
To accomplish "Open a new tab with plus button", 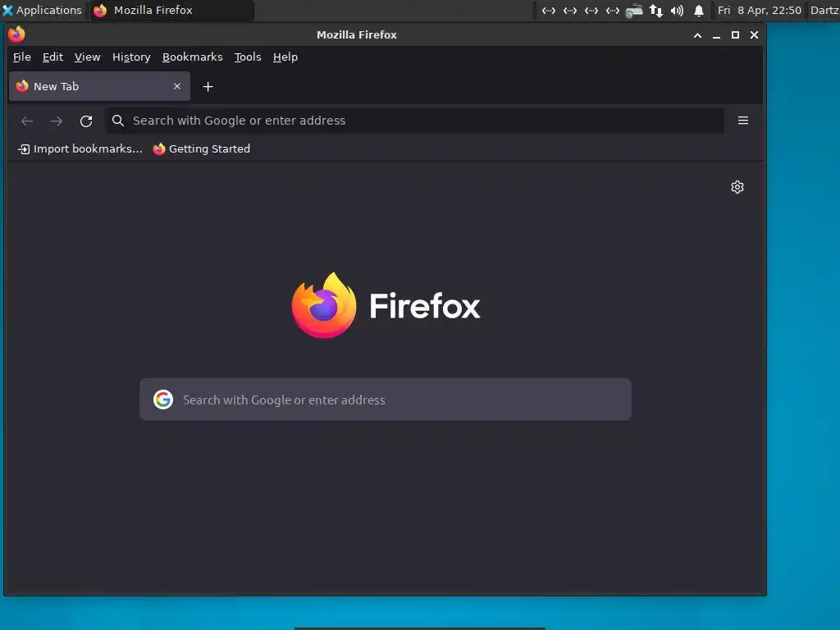I will coord(208,86).
